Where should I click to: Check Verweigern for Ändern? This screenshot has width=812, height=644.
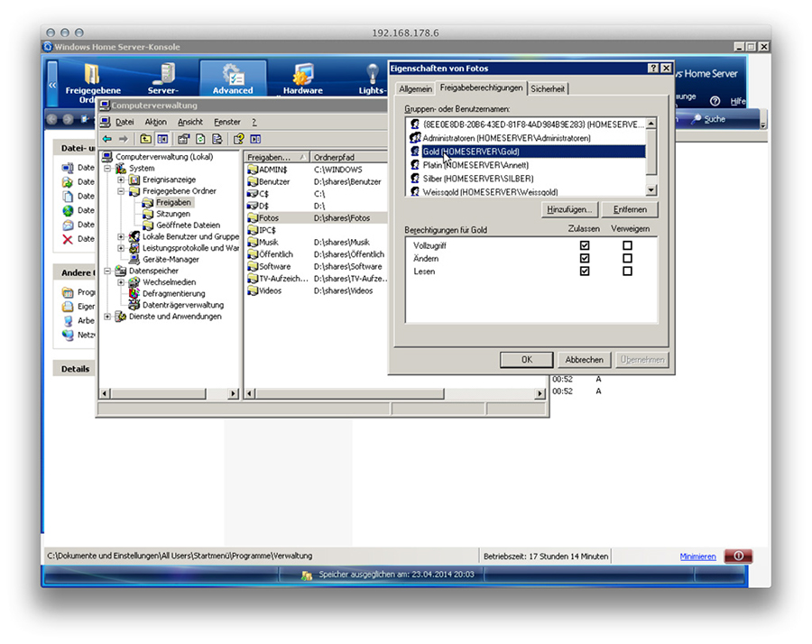pos(627,258)
